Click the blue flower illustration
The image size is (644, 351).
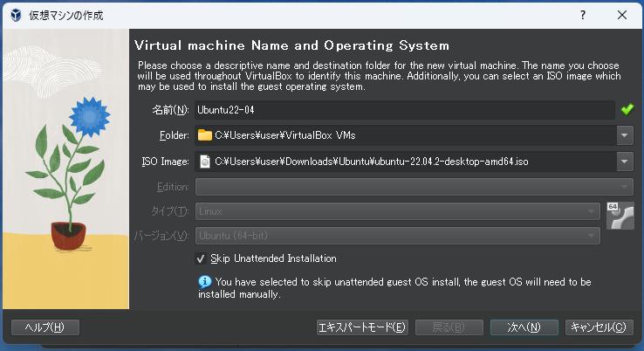pyautogui.click(x=89, y=117)
